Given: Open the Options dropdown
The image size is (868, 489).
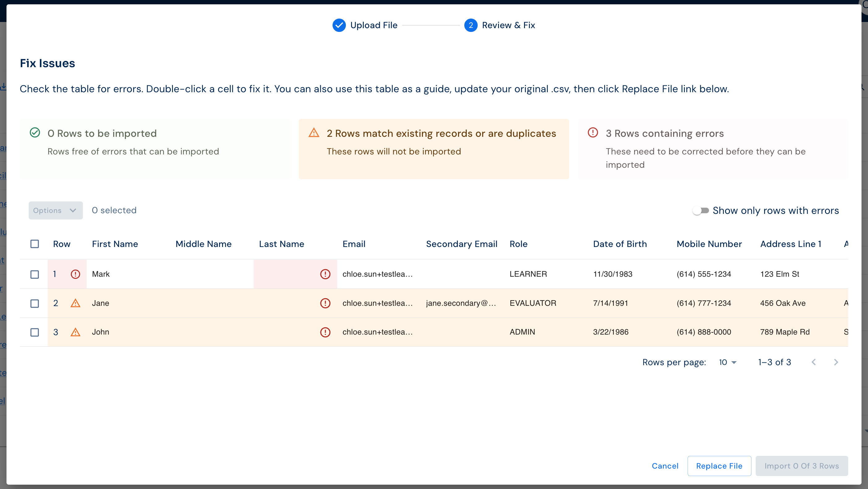Looking at the screenshot, I should [56, 210].
